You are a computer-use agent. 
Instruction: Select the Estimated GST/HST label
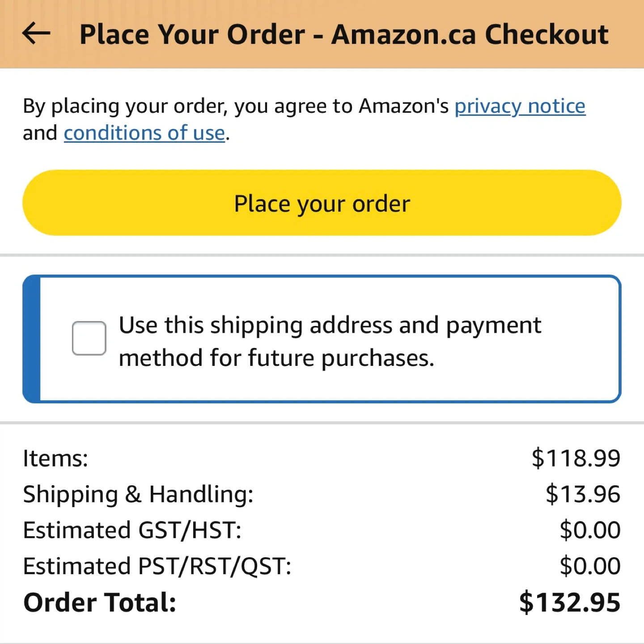coord(132,530)
